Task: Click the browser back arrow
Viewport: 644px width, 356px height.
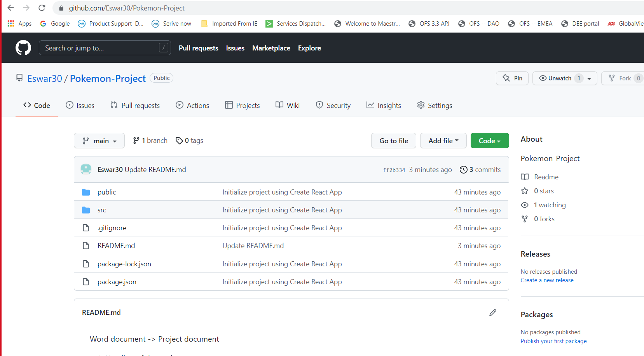Action: [x=11, y=8]
